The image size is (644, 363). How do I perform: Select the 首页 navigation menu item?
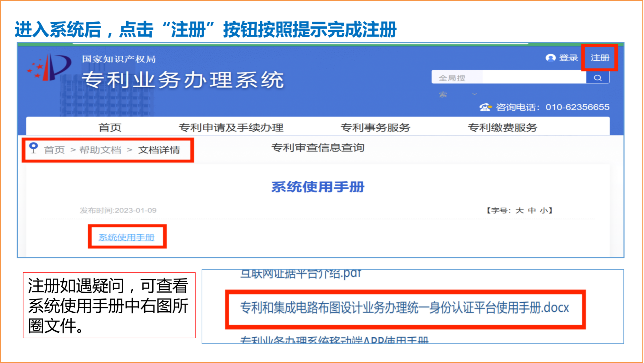pyautogui.click(x=110, y=127)
